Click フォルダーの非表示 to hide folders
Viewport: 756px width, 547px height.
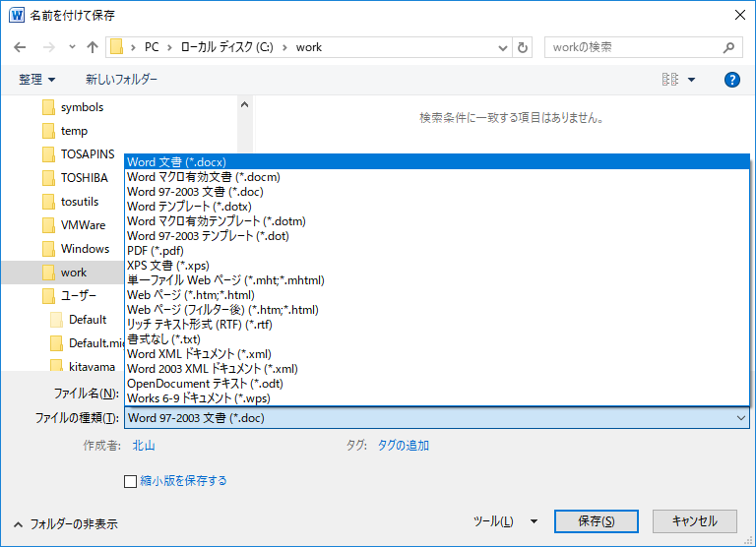coord(66,524)
